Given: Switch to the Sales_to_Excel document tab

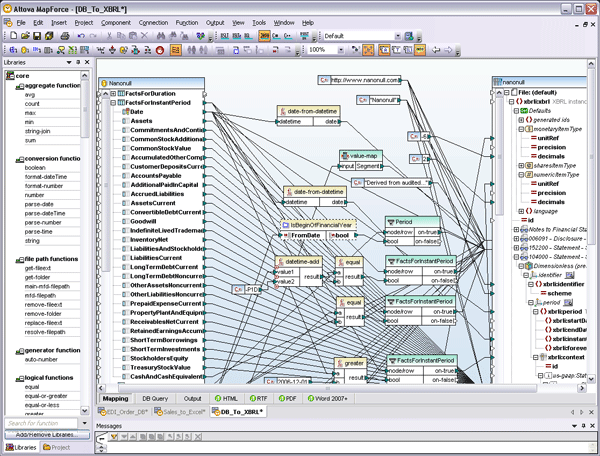Looking at the screenshot, I should click(182, 411).
